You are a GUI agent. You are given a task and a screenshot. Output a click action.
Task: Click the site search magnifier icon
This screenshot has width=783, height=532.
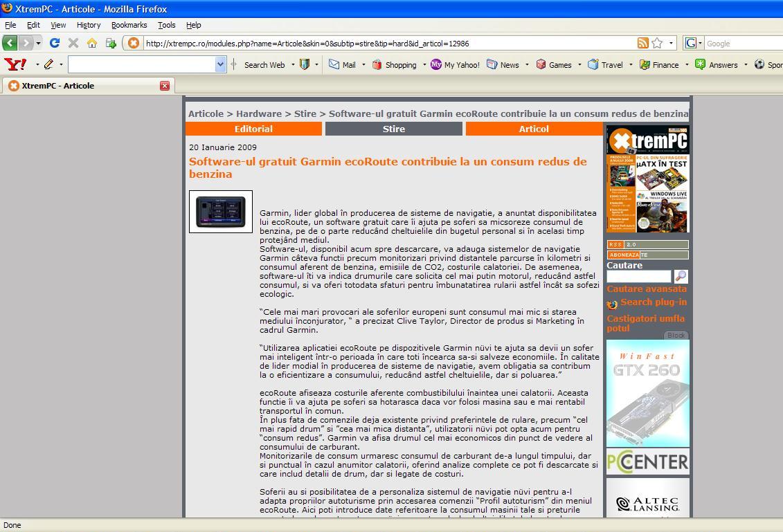pyautogui.click(x=681, y=276)
